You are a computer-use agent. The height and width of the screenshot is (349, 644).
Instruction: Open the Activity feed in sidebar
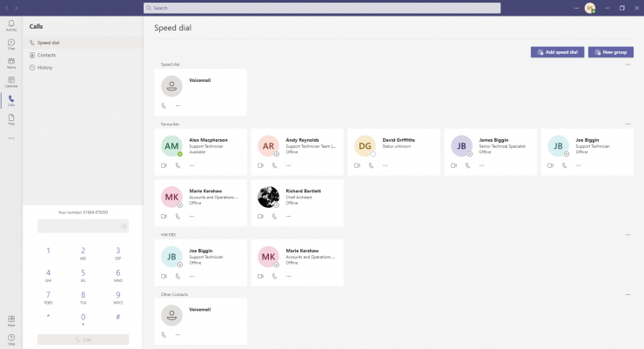click(x=11, y=25)
